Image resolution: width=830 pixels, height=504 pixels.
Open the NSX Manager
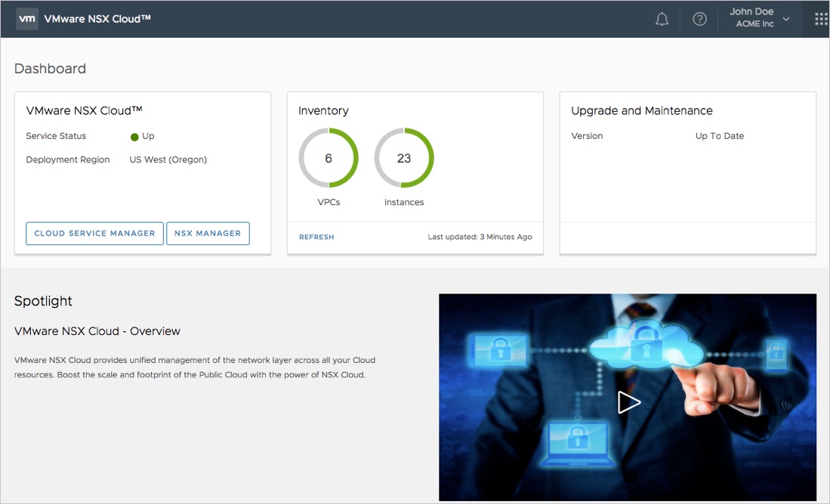(x=208, y=233)
